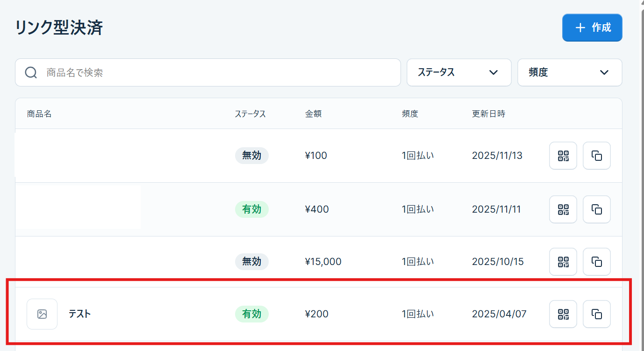This screenshot has width=644, height=351.
Task: Click the 有効 status badge in the テスト row
Action: click(252, 314)
